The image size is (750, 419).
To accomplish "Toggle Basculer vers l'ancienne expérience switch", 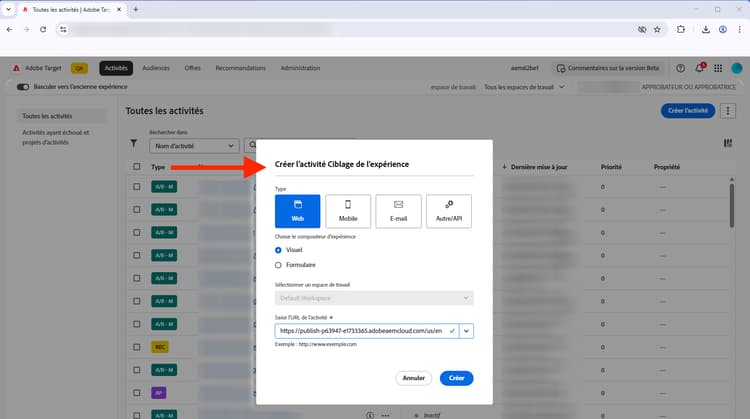I will (x=23, y=87).
